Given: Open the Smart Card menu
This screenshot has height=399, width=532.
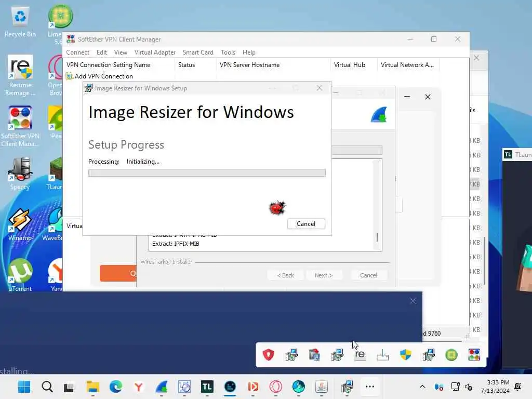Looking at the screenshot, I should [x=198, y=52].
